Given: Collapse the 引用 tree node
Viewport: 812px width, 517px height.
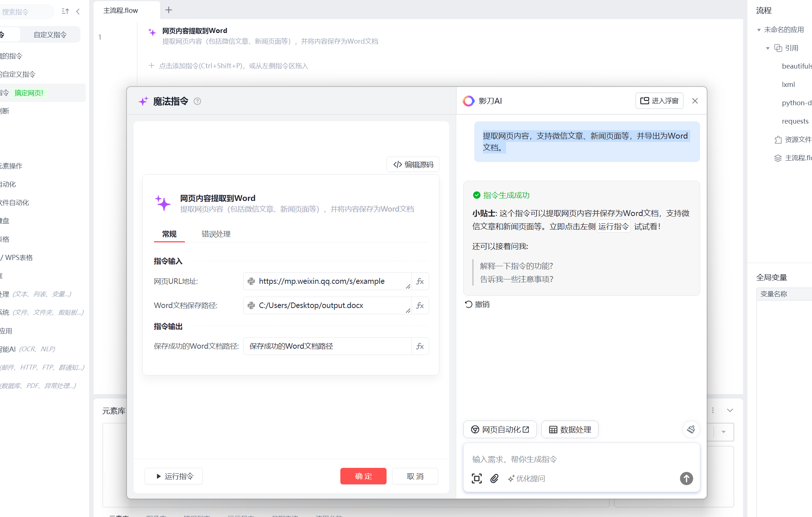Looking at the screenshot, I should click(768, 48).
